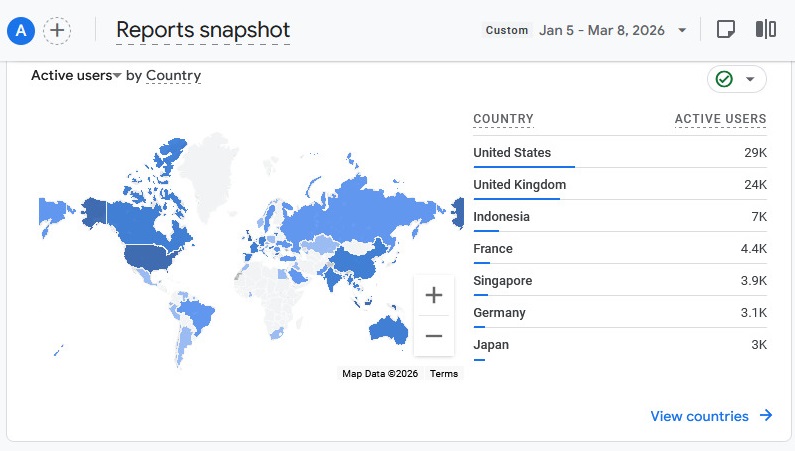Click the Reports snapshot title
Screen dimensions: 795x451
click(203, 30)
